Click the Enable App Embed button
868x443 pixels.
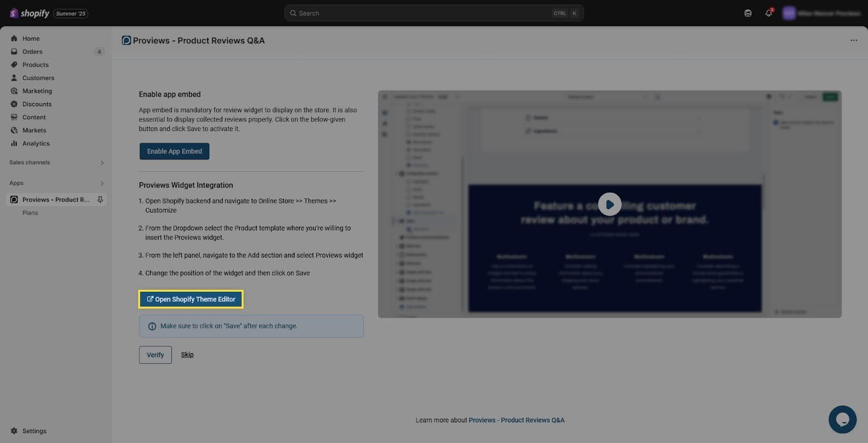[174, 151]
